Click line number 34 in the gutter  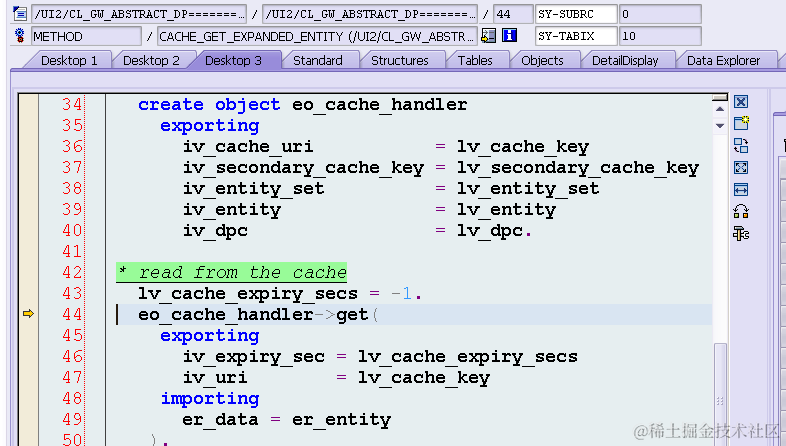click(x=72, y=104)
